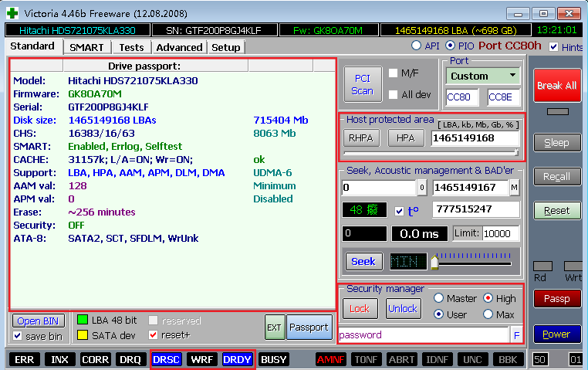Viewport: 588px width, 370px height.
Task: Open the Tests tab
Action: tap(132, 47)
